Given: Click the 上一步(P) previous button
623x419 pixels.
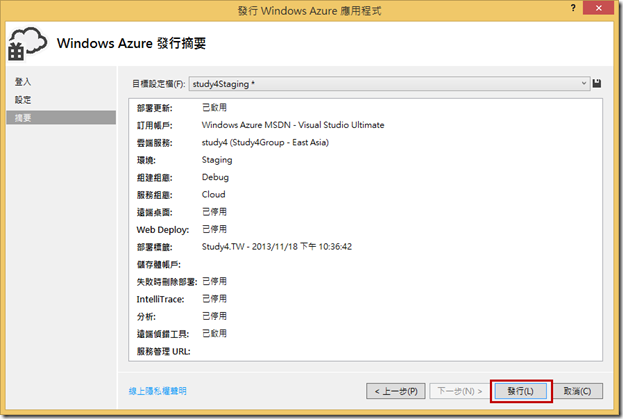Looking at the screenshot, I should (396, 391).
